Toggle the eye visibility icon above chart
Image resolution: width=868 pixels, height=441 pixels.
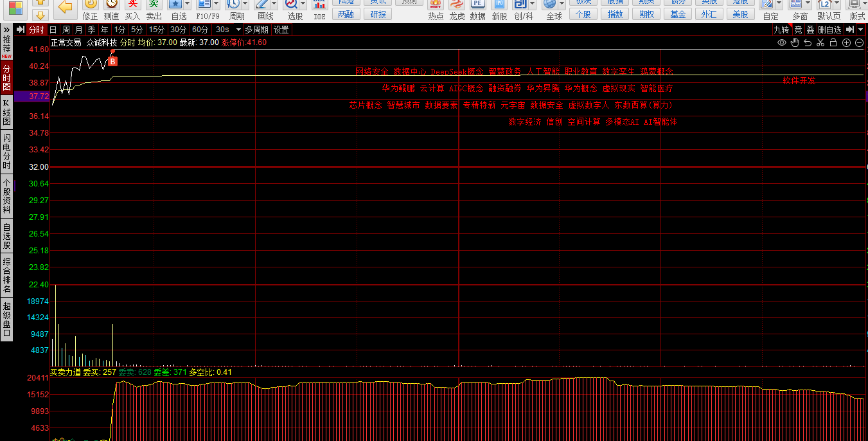coord(782,42)
